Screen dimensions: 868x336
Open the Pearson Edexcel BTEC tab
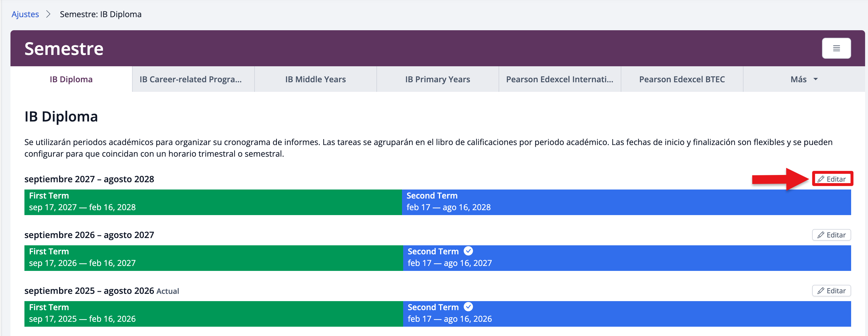pyautogui.click(x=682, y=79)
